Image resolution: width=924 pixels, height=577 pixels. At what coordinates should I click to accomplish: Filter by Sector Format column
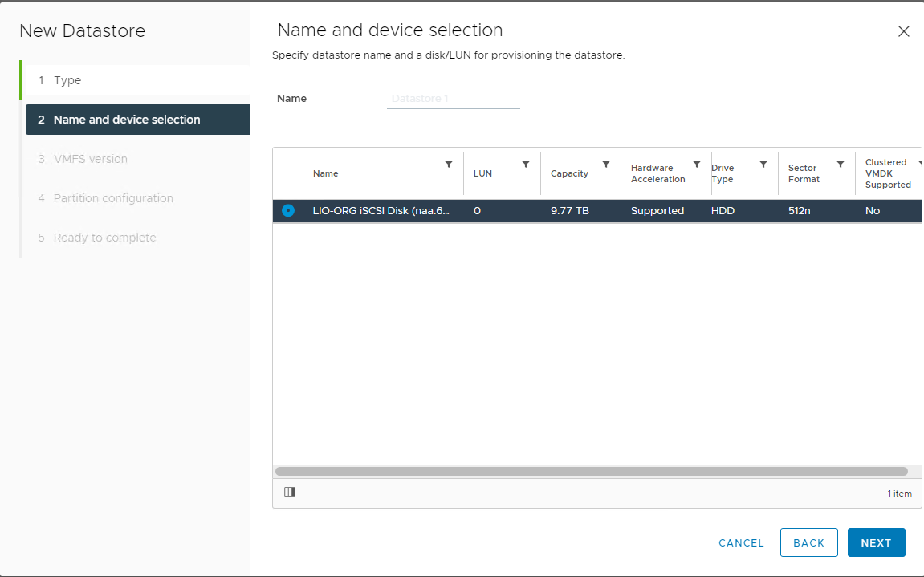pos(841,165)
